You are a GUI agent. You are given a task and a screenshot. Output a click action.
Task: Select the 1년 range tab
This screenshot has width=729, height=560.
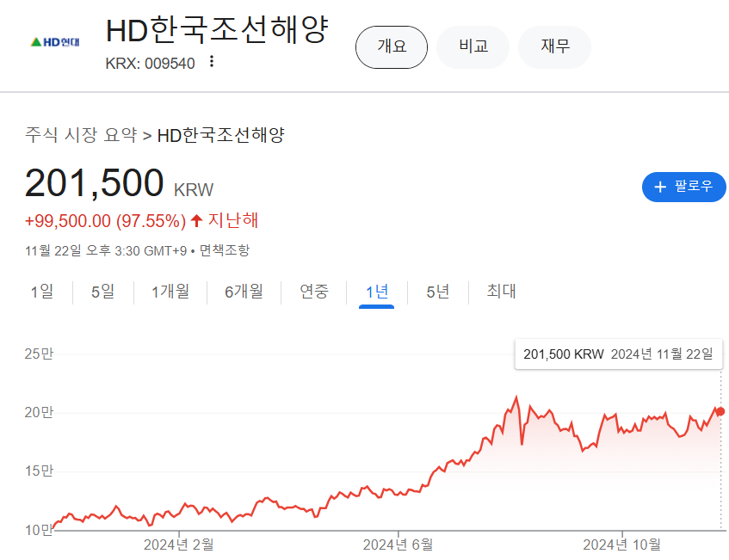377,292
